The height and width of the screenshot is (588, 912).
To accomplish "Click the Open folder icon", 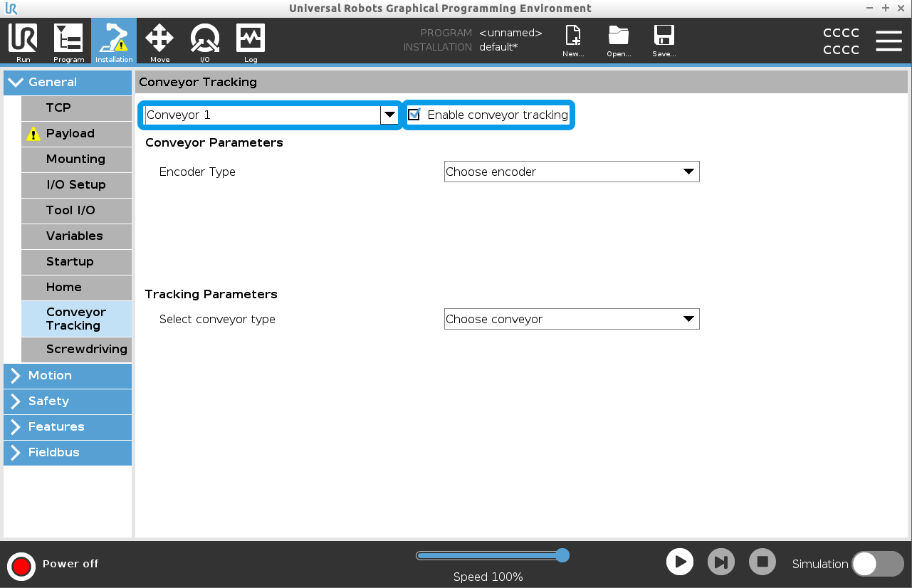I will click(619, 40).
